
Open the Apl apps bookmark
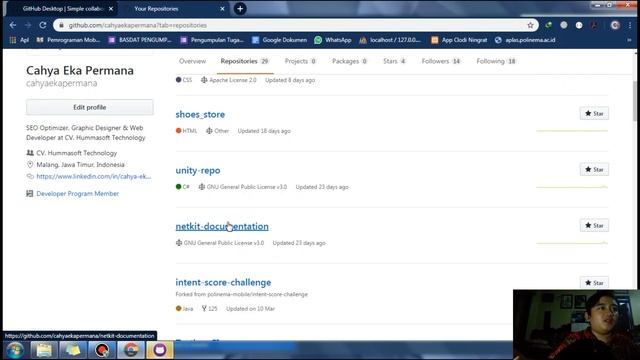19,40
